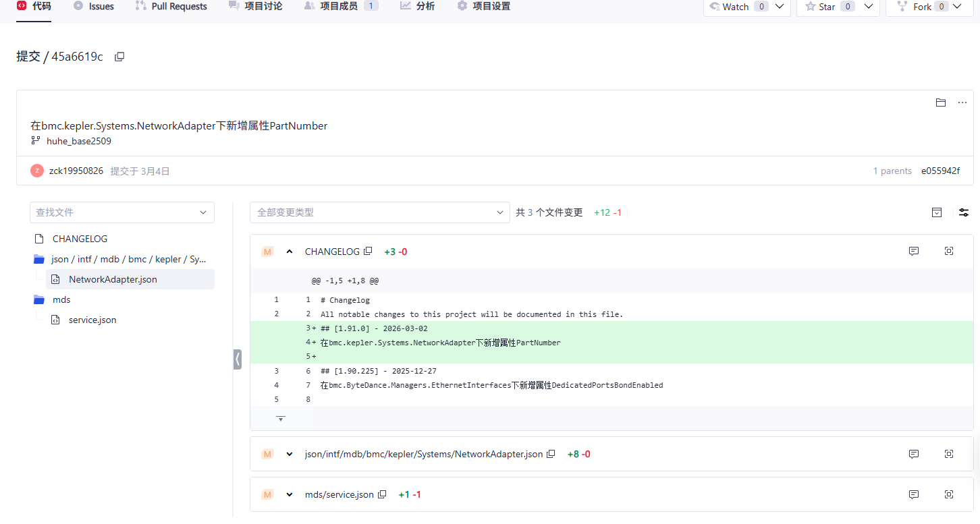Switch to the 分析 tab
The image size is (980, 524).
[417, 6]
